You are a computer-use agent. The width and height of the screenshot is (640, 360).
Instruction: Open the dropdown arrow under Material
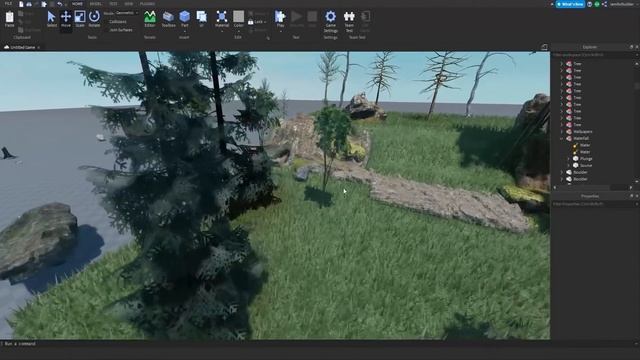(222, 31)
